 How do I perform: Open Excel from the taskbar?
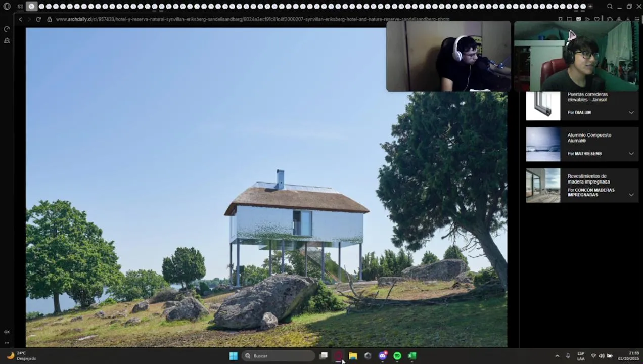412,356
